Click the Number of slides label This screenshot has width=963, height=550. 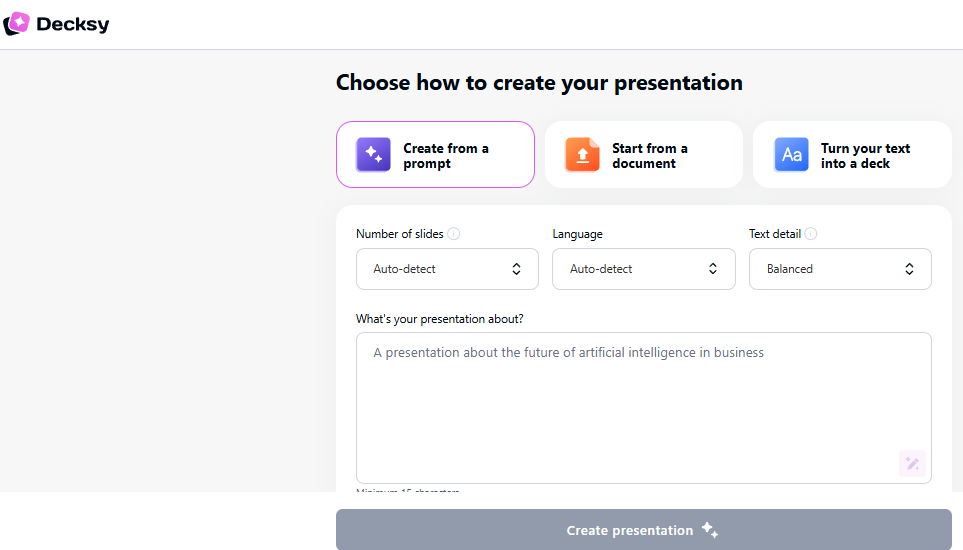point(400,234)
